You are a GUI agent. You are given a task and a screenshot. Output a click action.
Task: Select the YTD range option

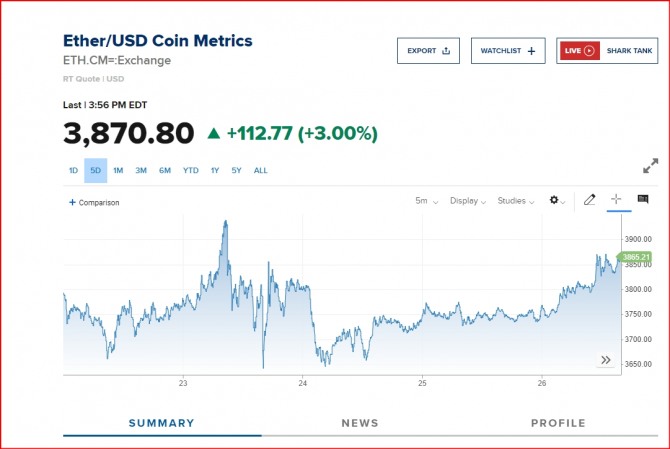click(x=190, y=171)
